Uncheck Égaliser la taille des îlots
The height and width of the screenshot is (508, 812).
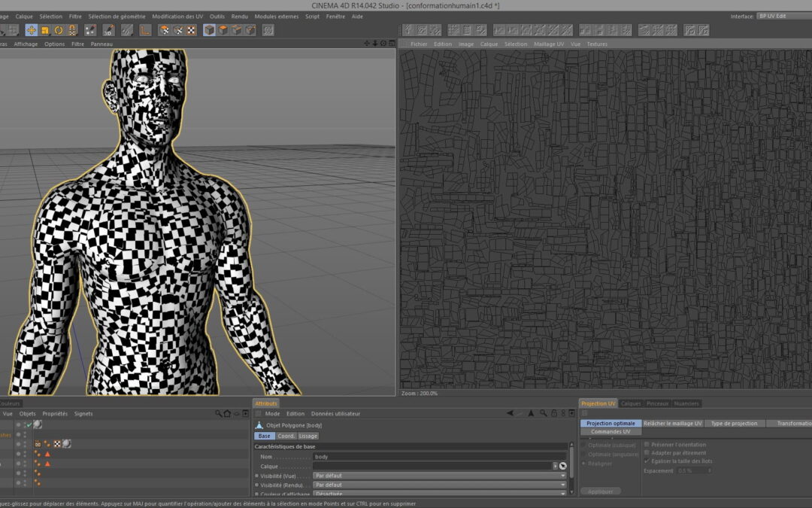click(647, 461)
